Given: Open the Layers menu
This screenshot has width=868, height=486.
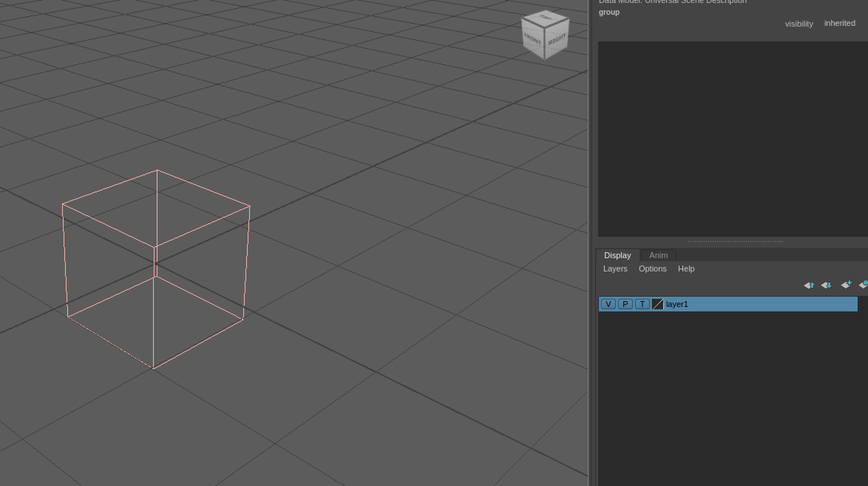Looking at the screenshot, I should (x=615, y=269).
